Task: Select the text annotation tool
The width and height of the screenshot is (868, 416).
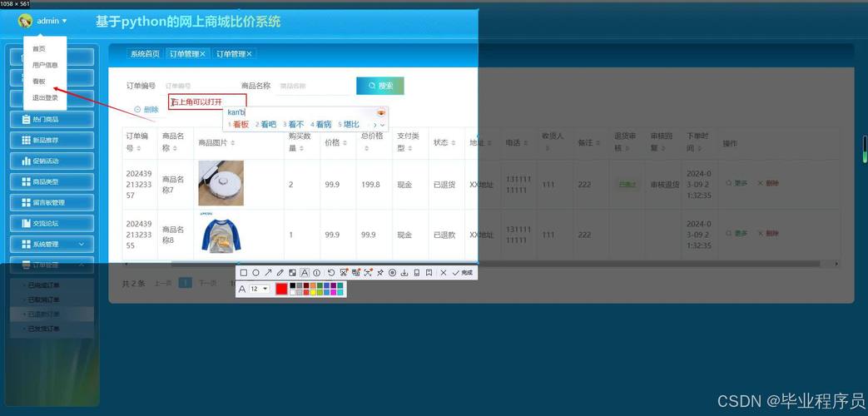Action: tap(305, 273)
